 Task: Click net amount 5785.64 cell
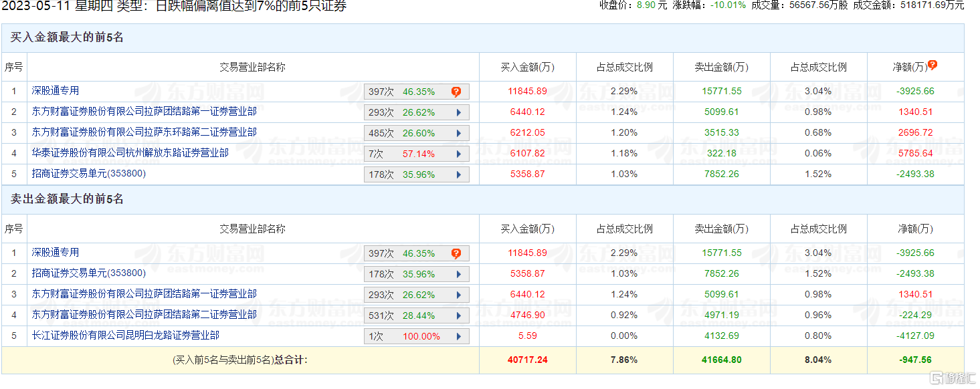tap(916, 153)
